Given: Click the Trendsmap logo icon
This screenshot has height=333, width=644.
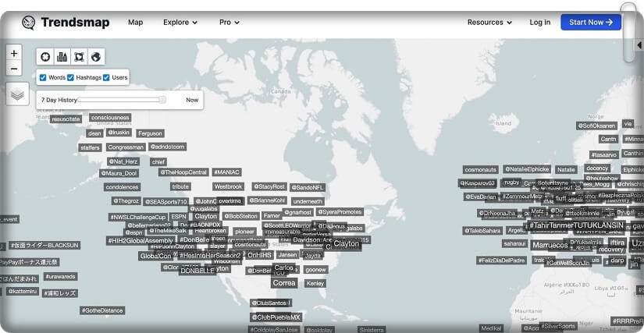Looking at the screenshot, I should point(29,23).
